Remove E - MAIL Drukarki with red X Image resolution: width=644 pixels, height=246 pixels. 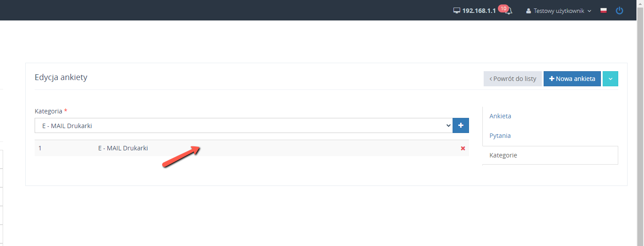pyautogui.click(x=463, y=148)
